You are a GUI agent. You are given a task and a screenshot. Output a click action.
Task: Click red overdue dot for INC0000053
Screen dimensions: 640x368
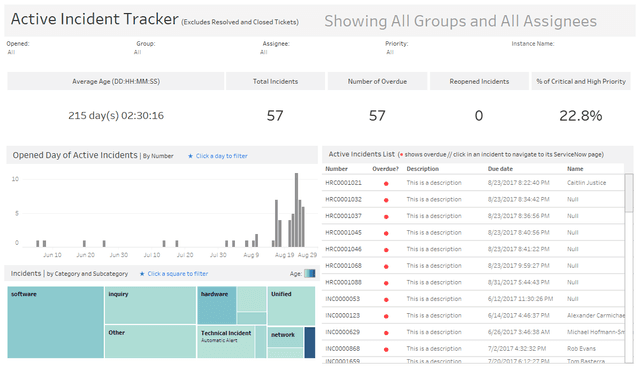point(386,299)
